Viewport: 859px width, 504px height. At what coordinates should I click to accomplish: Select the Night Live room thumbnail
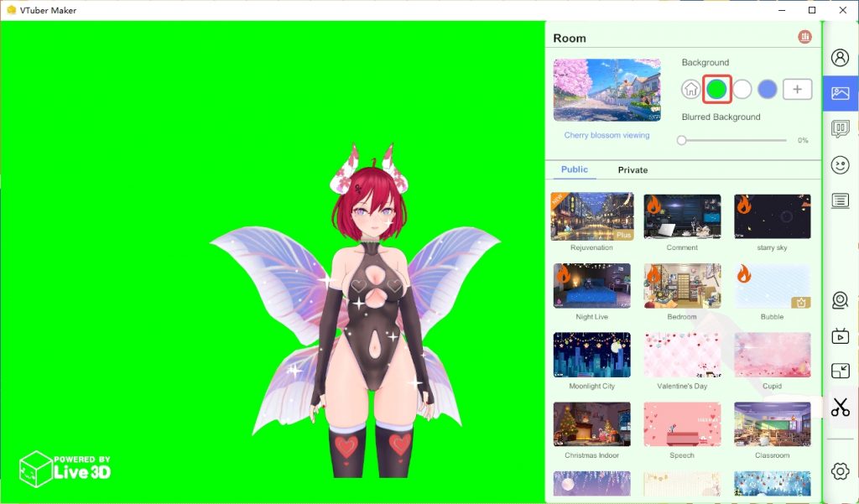592,286
